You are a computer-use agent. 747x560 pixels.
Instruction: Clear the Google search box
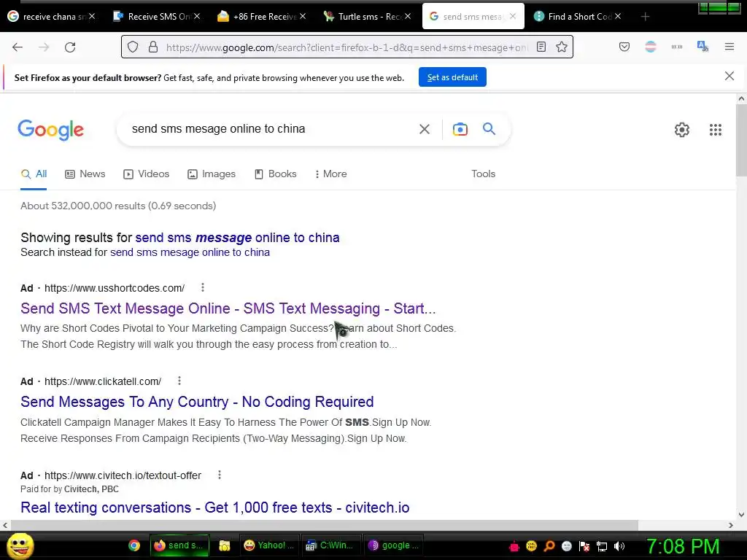coord(424,129)
